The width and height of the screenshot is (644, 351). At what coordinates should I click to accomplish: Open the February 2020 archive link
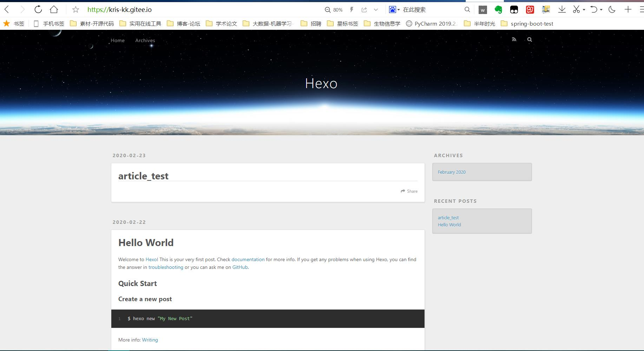coord(452,172)
